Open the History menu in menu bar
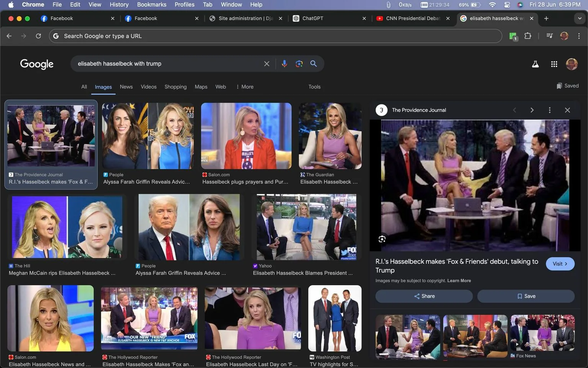The height and width of the screenshot is (368, 588). pos(119,5)
